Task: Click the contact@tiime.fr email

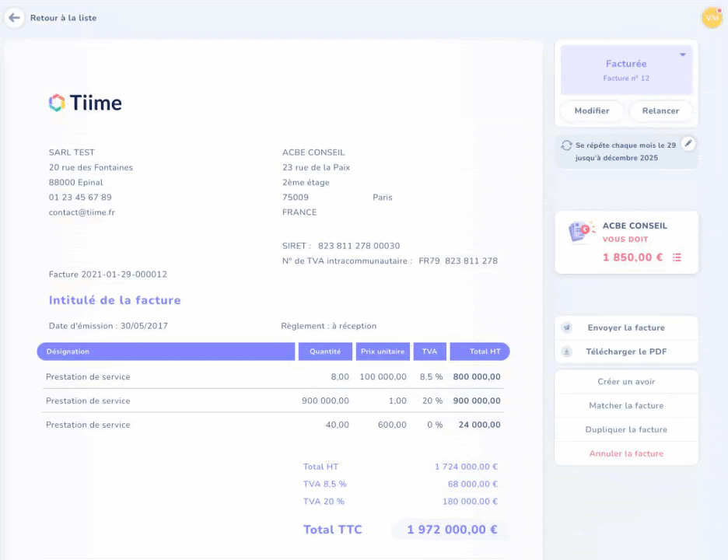Action: (82, 212)
